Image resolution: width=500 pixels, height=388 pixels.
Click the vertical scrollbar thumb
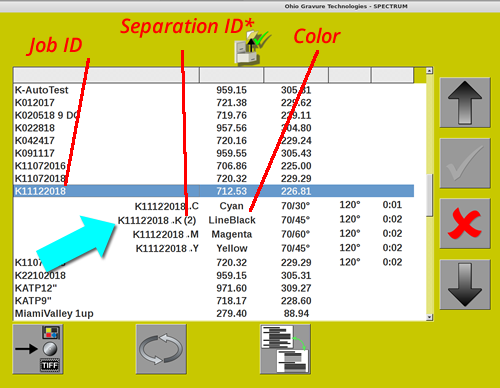click(430, 195)
